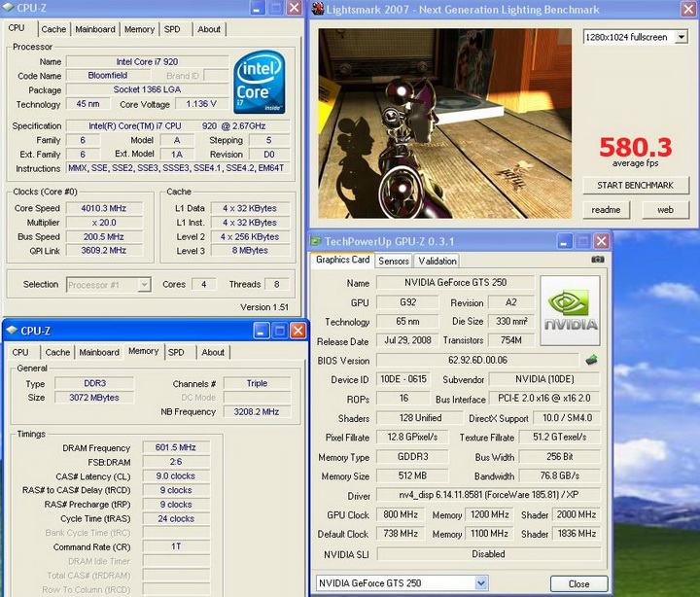This screenshot has width=700, height=597.
Task: Click the Bloomfield code name value
Action: [x=108, y=76]
